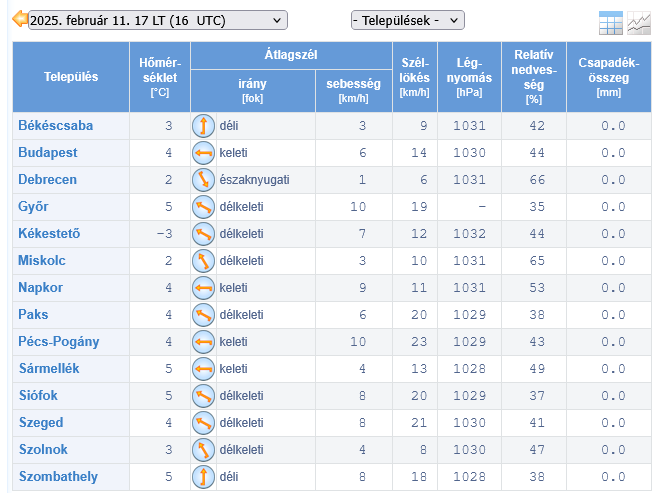661x493 pixels.
Task: Click the orange back arrow for previous time
Action: (19, 19)
